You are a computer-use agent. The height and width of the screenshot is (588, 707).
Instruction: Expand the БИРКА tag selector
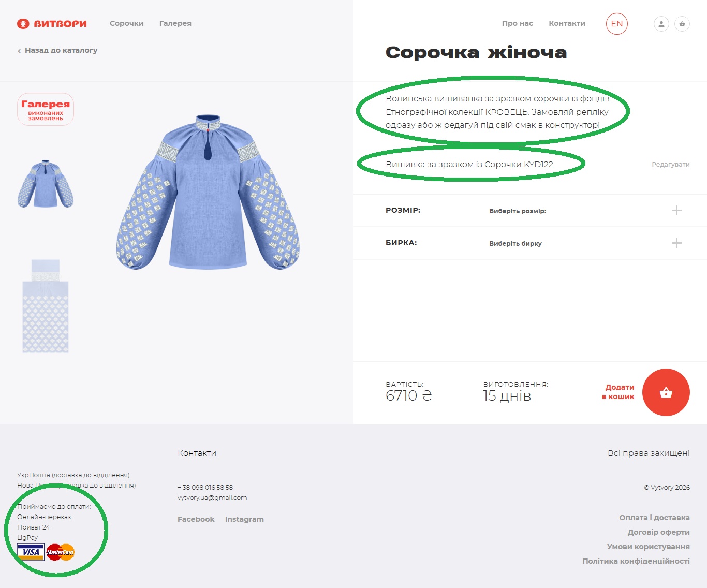click(x=676, y=243)
